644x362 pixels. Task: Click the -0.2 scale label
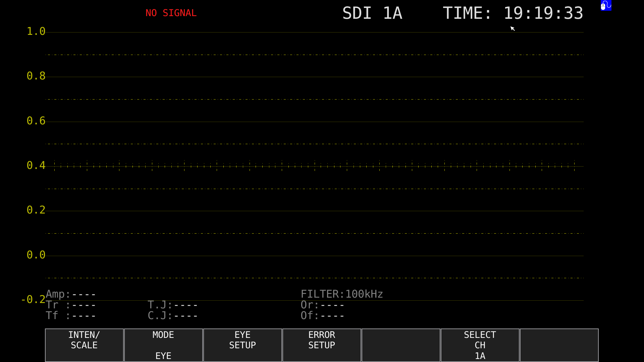coord(33,299)
